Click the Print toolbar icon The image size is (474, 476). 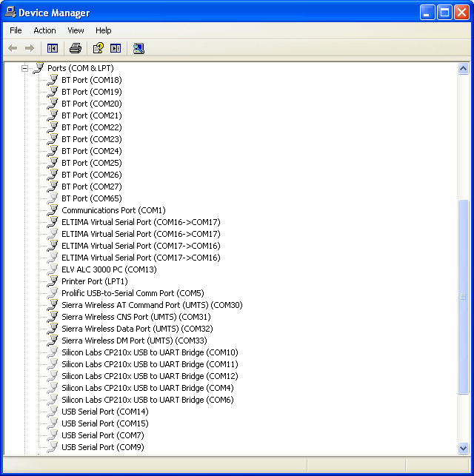(76, 48)
